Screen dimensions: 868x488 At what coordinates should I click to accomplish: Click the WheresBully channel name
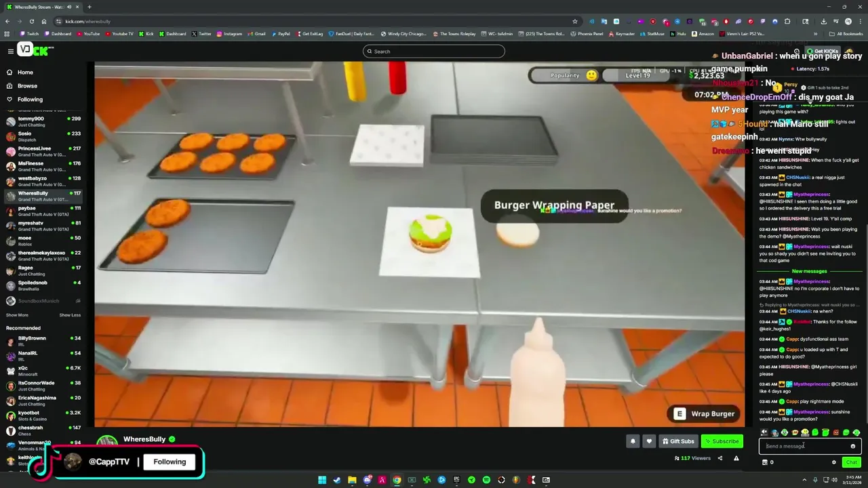tap(144, 439)
